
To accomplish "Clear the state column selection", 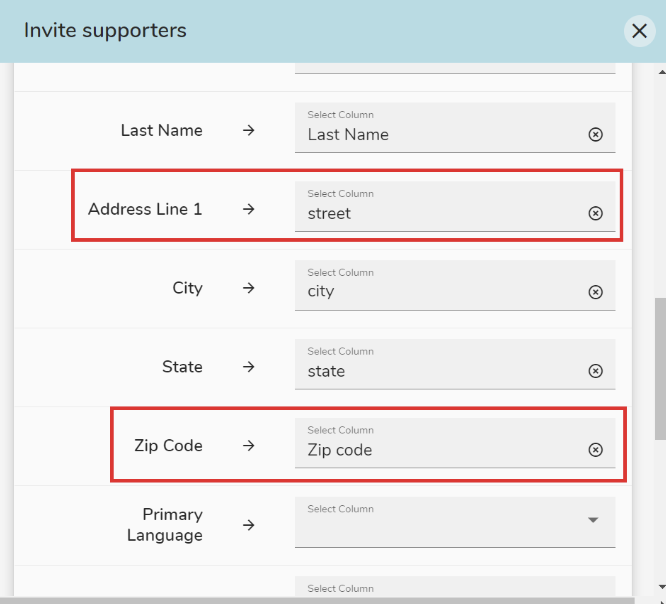I will [x=595, y=371].
